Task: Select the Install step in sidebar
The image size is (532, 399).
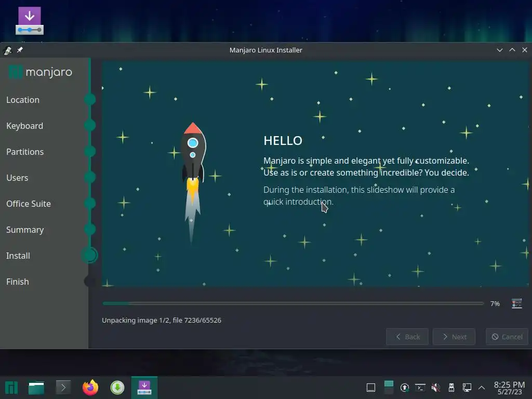Action: coord(18,256)
